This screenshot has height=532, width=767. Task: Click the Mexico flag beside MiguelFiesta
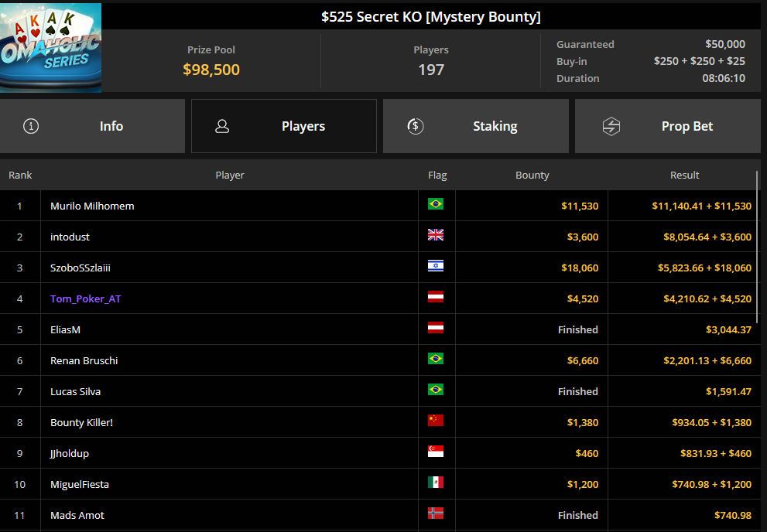pos(435,483)
